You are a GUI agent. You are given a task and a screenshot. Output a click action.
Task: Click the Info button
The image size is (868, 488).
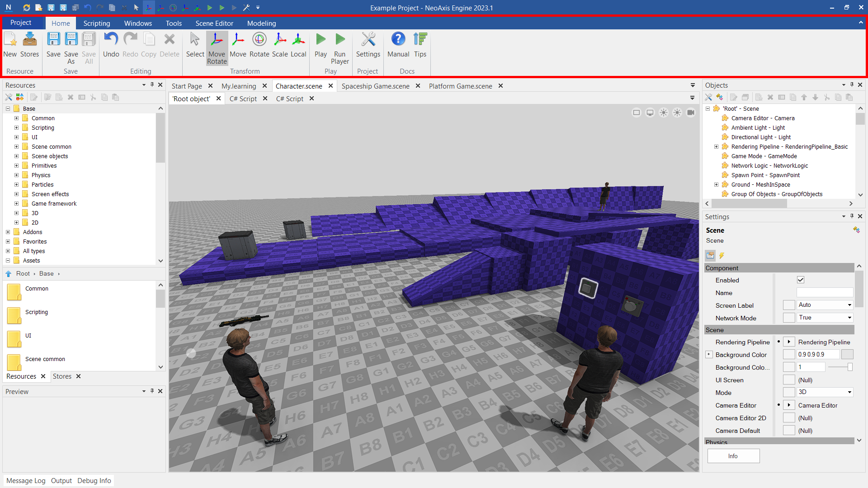coord(733,456)
